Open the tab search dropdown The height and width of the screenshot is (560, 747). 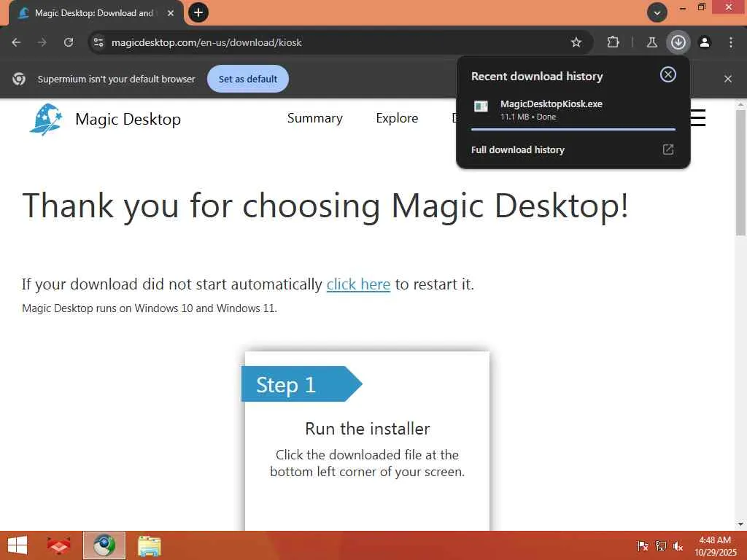[x=657, y=13]
